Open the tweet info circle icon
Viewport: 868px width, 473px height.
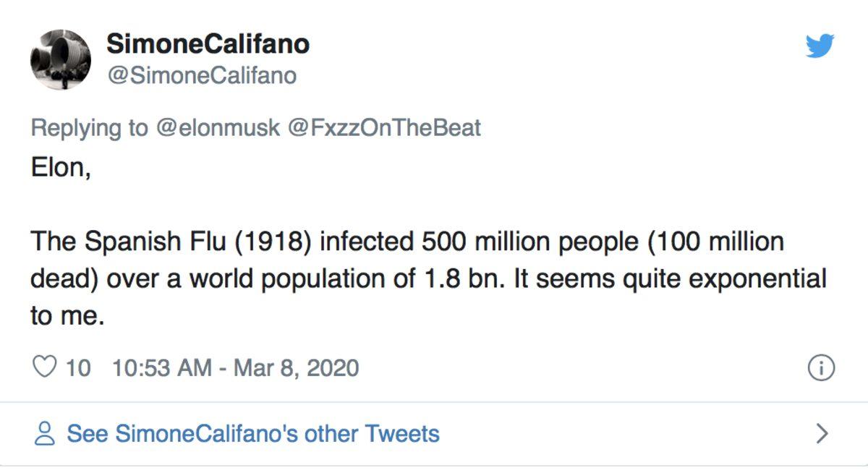point(820,368)
